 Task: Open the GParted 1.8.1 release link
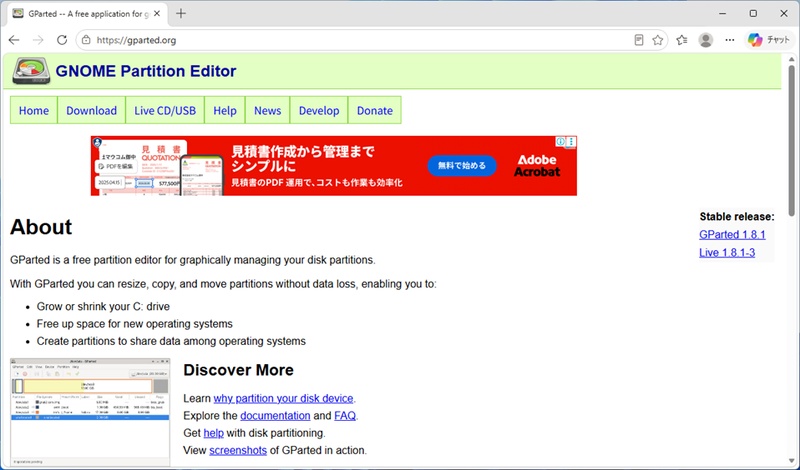pyautogui.click(x=732, y=234)
